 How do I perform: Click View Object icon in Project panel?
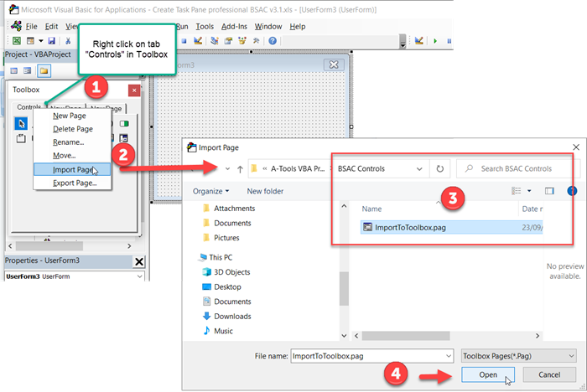28,70
